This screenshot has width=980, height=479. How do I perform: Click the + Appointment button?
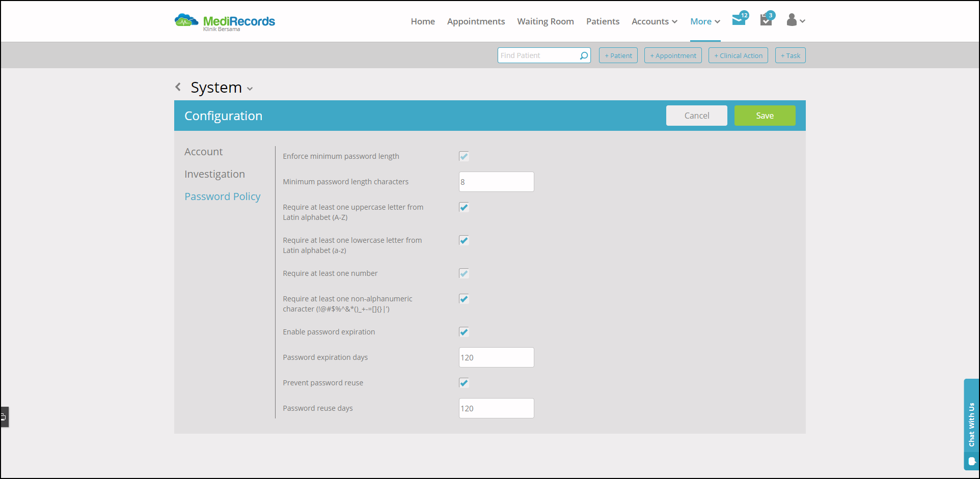click(x=673, y=55)
